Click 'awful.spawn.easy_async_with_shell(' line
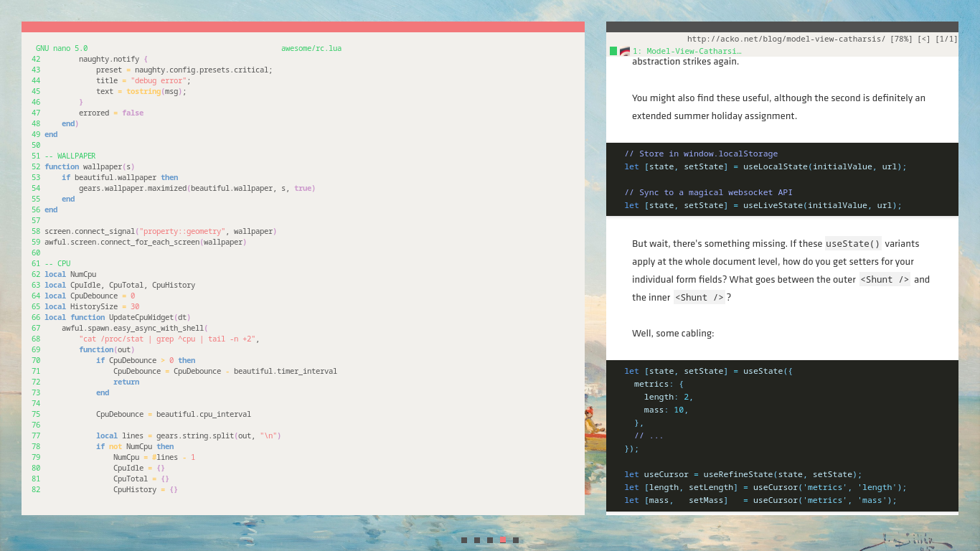Image resolution: width=980 pixels, height=551 pixels. click(x=135, y=328)
